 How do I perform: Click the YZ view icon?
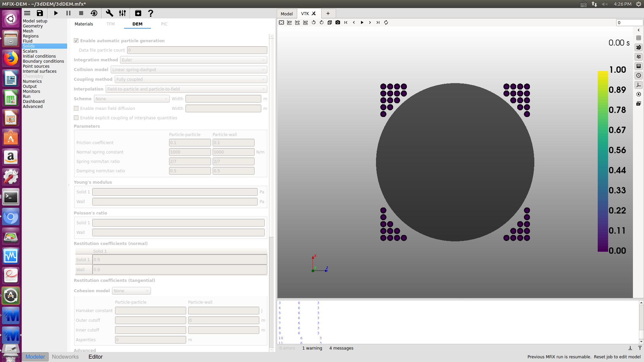point(298,22)
